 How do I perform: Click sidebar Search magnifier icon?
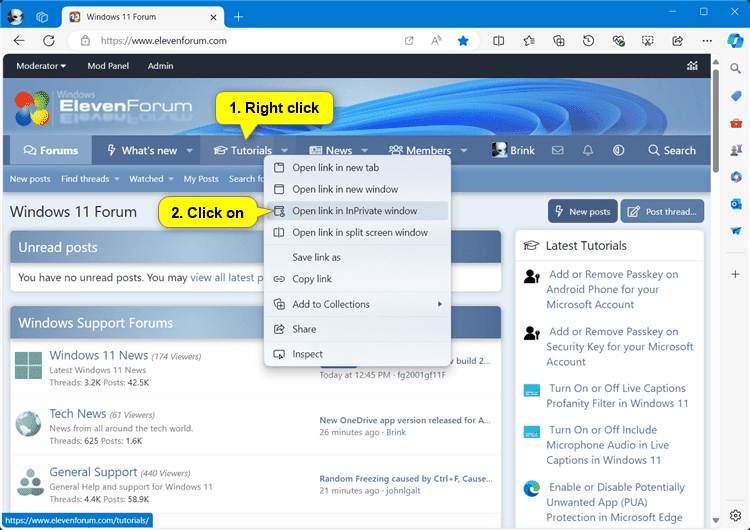click(x=736, y=69)
